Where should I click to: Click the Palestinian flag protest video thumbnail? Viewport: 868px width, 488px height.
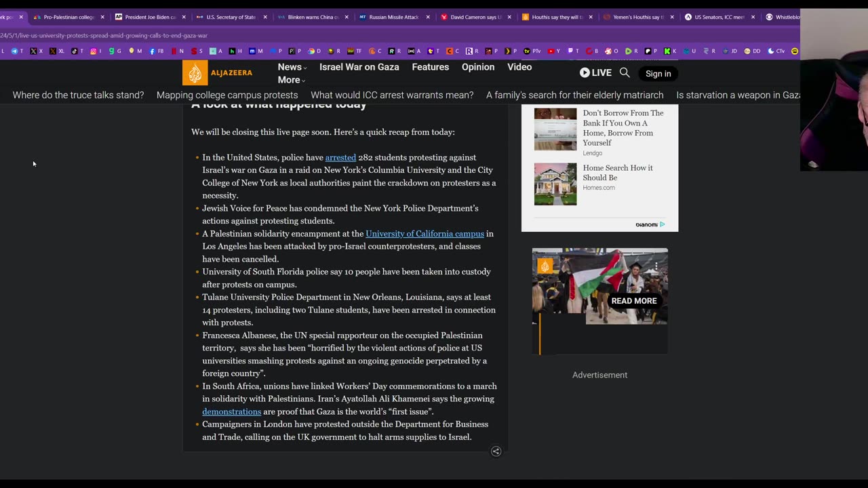point(599,286)
